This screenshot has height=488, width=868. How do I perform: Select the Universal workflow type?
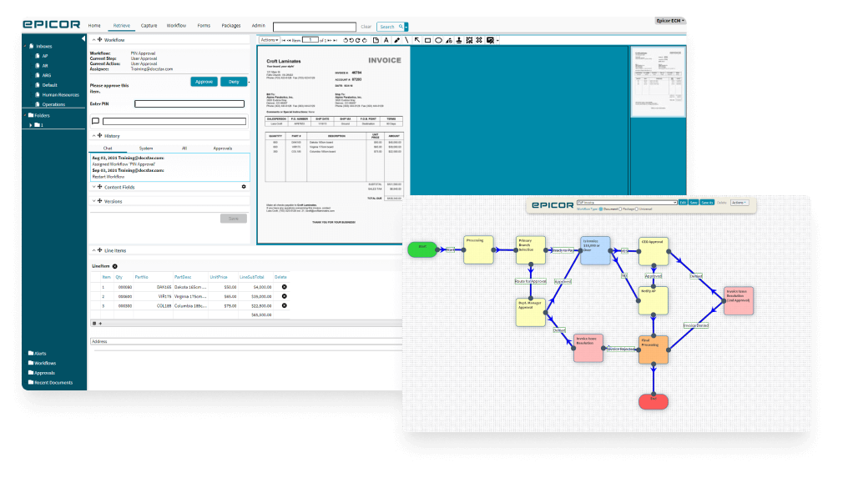click(x=636, y=209)
